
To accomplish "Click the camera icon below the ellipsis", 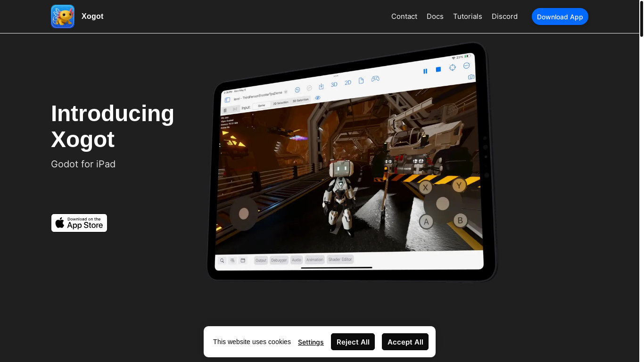I will tap(471, 77).
